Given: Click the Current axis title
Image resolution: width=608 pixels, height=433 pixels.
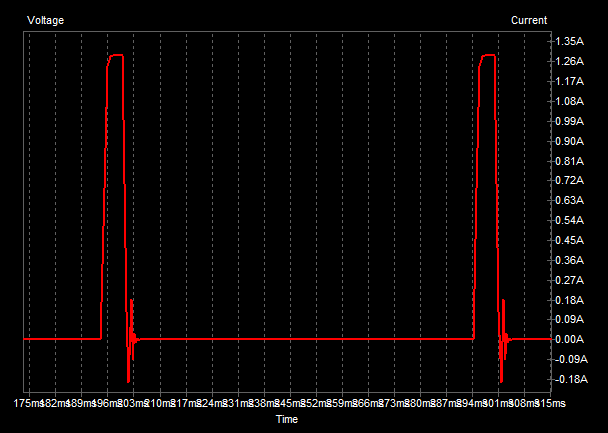Looking at the screenshot, I should (x=529, y=20).
